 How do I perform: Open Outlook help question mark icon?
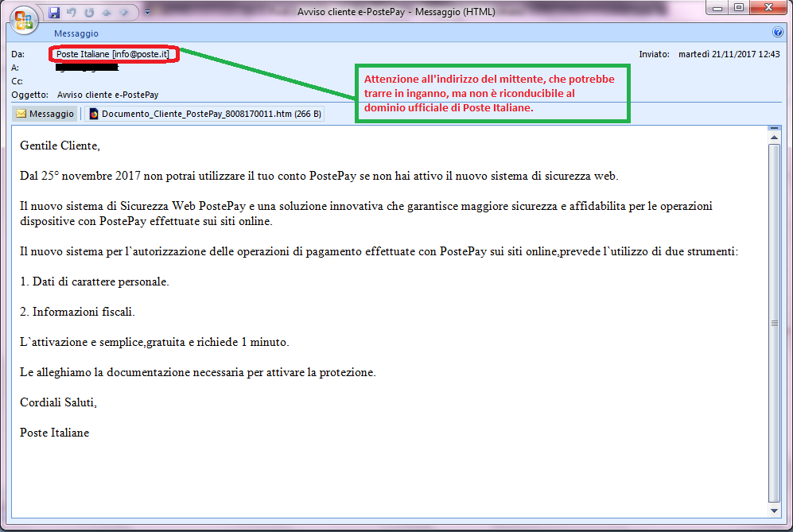pos(778,33)
